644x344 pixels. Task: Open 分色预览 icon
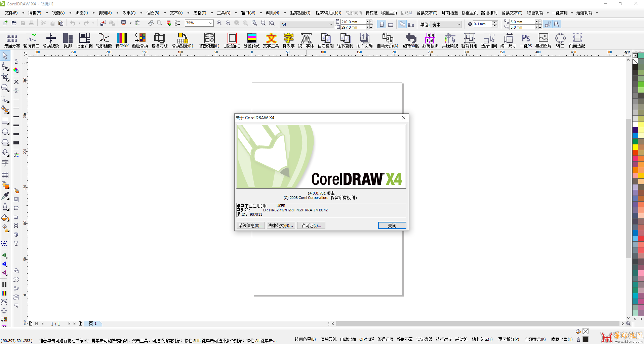(252, 40)
